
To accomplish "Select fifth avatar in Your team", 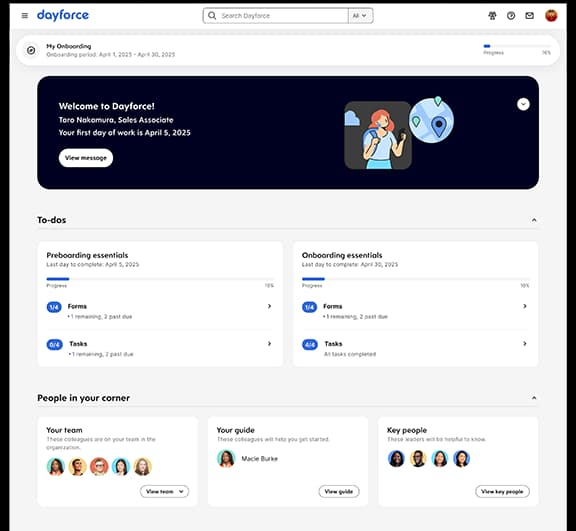I will pos(143,466).
